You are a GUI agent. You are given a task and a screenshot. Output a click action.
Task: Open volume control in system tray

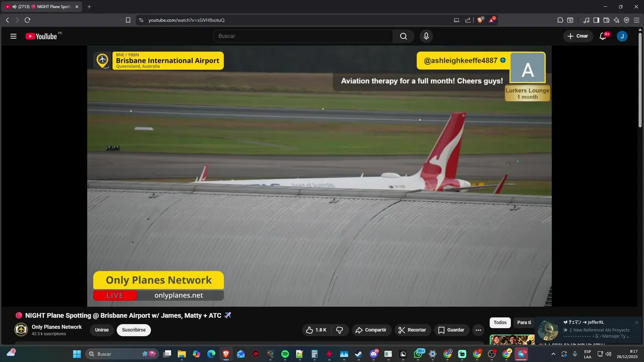pos(609,354)
